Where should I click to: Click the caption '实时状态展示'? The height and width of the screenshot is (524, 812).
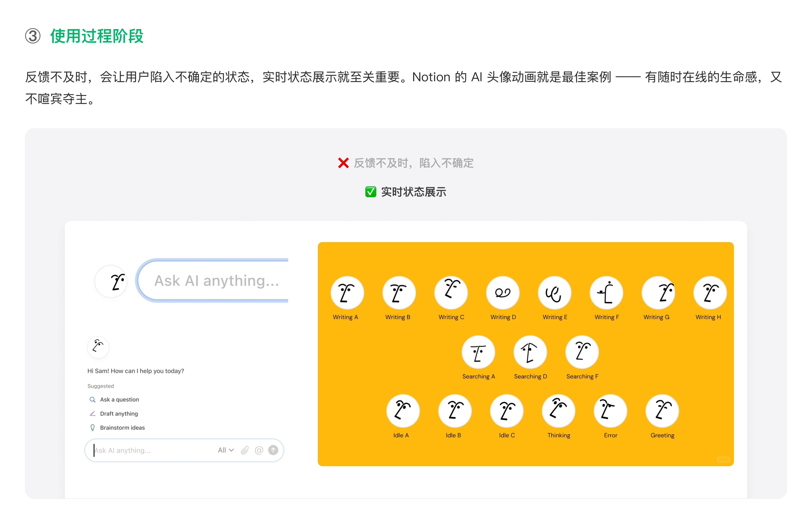point(413,192)
